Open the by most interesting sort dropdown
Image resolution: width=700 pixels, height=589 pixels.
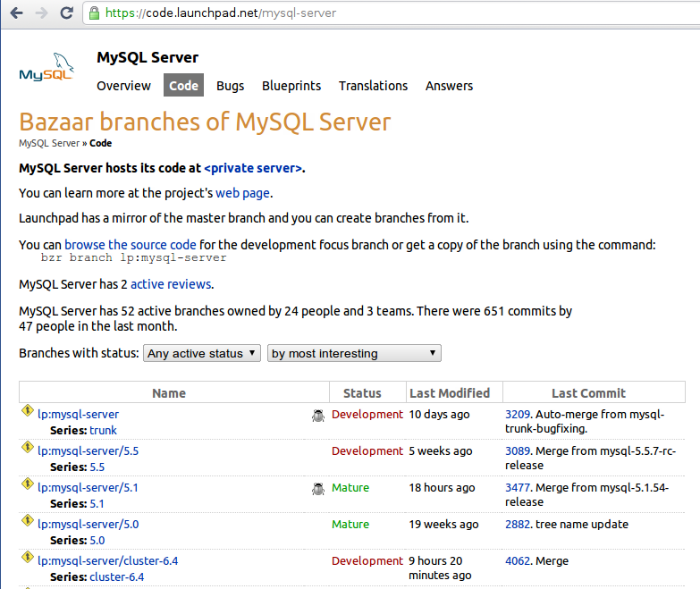point(354,353)
